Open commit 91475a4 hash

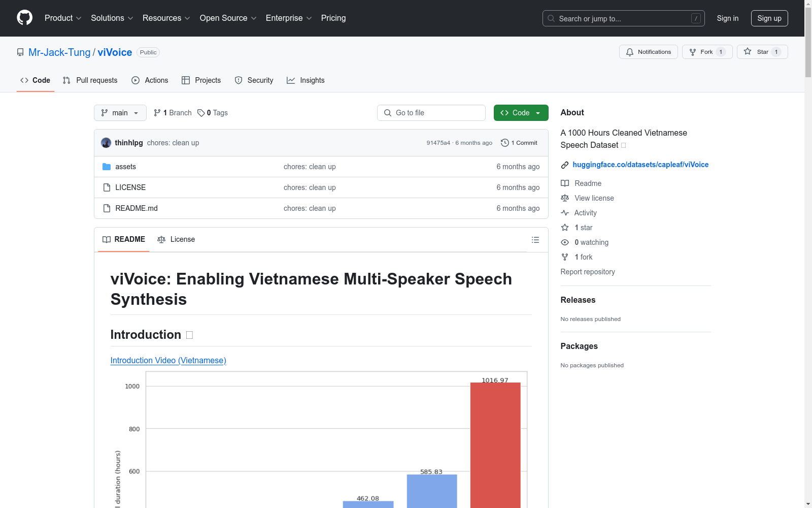438,143
